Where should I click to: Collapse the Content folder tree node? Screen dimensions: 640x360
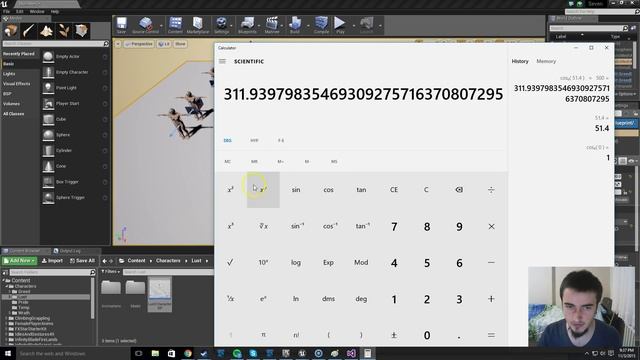click(x=4, y=281)
